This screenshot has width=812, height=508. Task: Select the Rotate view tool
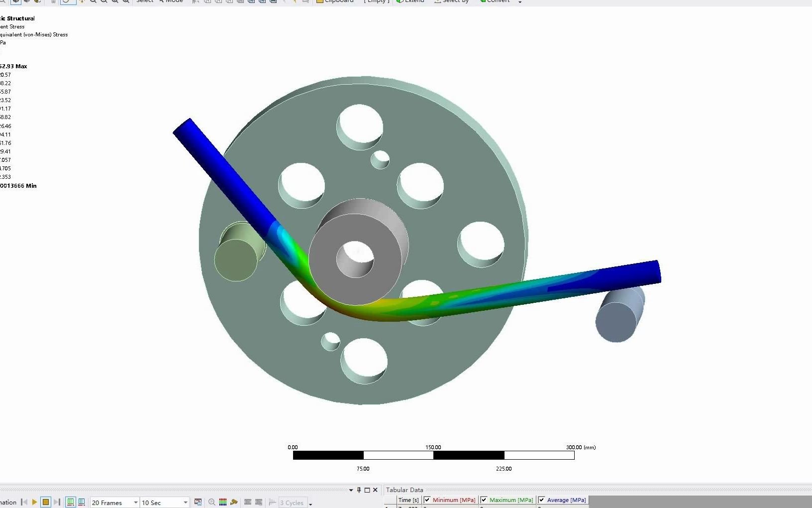[67, 2]
